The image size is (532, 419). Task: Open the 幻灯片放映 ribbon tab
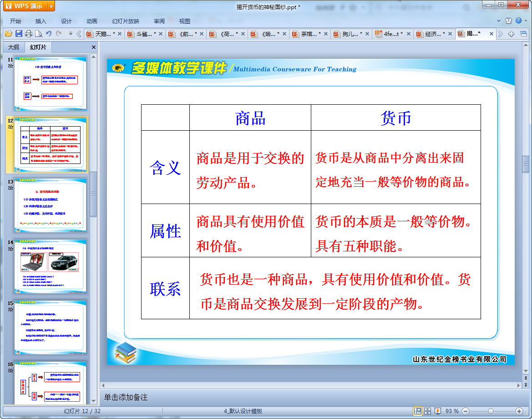click(x=126, y=21)
